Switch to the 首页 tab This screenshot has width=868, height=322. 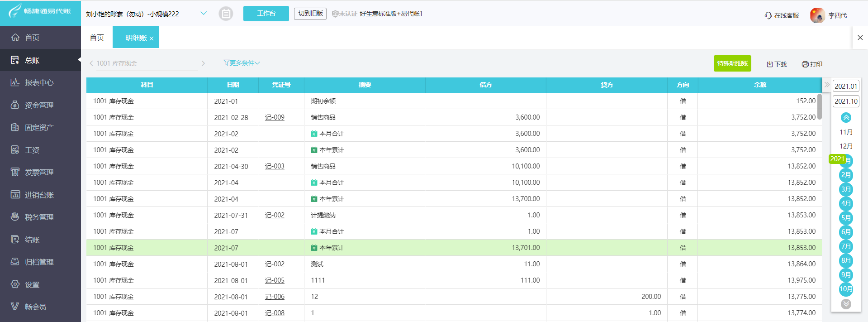97,38
